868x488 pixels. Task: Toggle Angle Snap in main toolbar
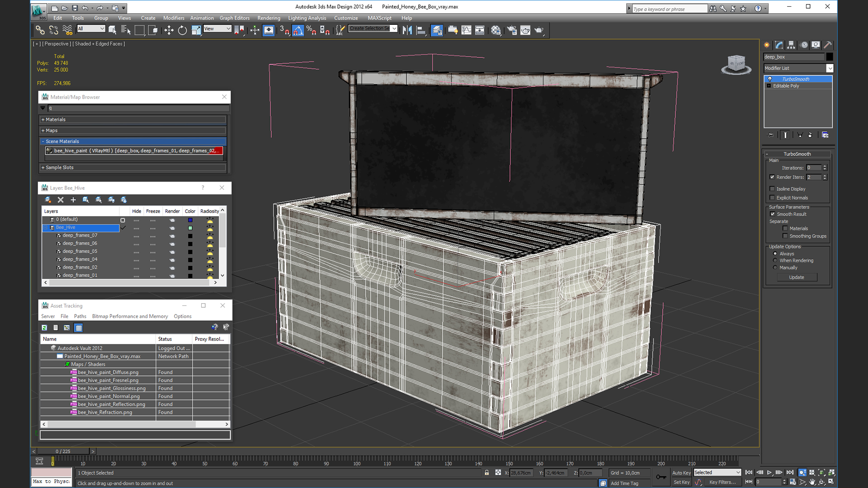click(298, 30)
